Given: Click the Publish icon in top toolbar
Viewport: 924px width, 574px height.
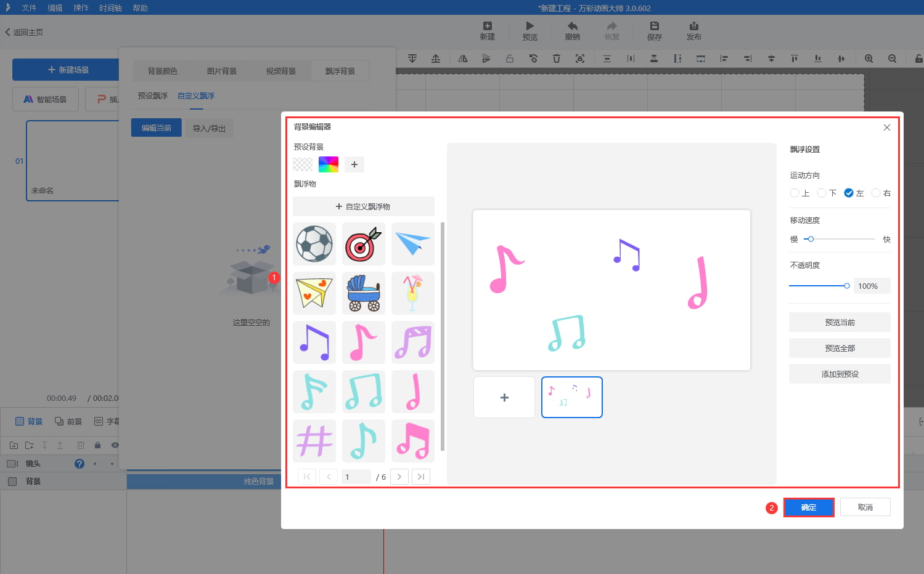Looking at the screenshot, I should coord(693,31).
